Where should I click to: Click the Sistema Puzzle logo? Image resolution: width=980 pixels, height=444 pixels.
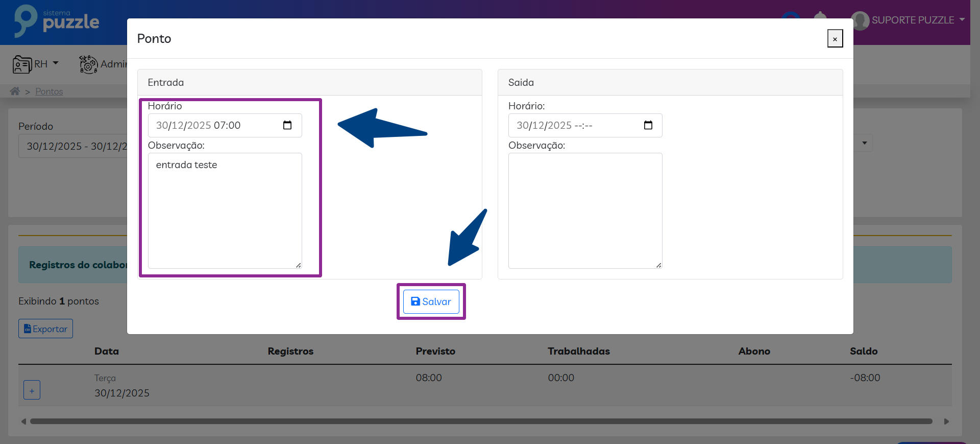(57, 21)
